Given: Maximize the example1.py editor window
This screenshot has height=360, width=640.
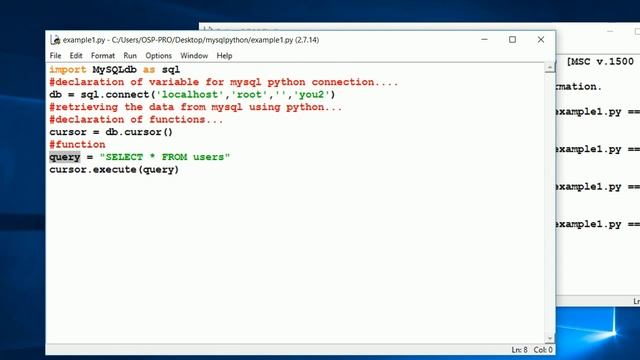Looking at the screenshot, I should tap(512, 40).
